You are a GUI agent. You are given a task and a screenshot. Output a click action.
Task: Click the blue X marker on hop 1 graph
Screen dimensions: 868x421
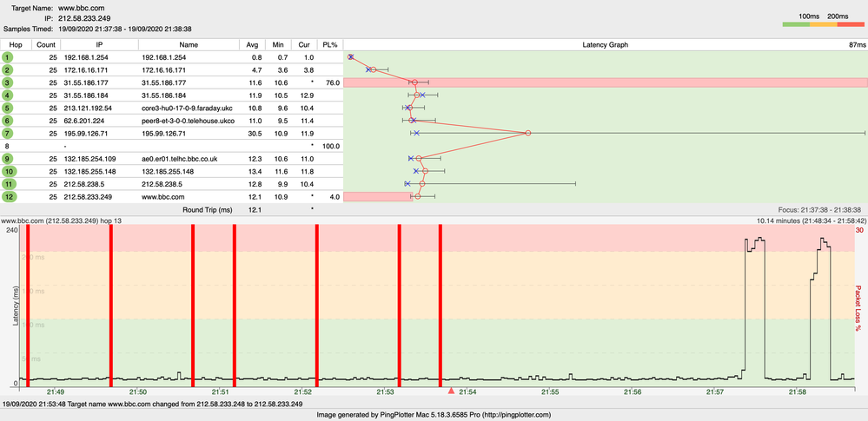tap(350, 56)
